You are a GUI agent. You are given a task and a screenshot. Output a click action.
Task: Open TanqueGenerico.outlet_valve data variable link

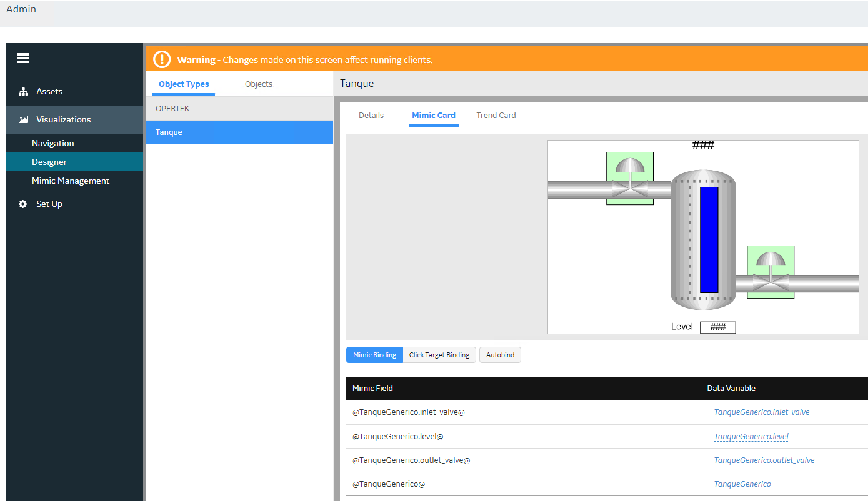[x=764, y=460]
